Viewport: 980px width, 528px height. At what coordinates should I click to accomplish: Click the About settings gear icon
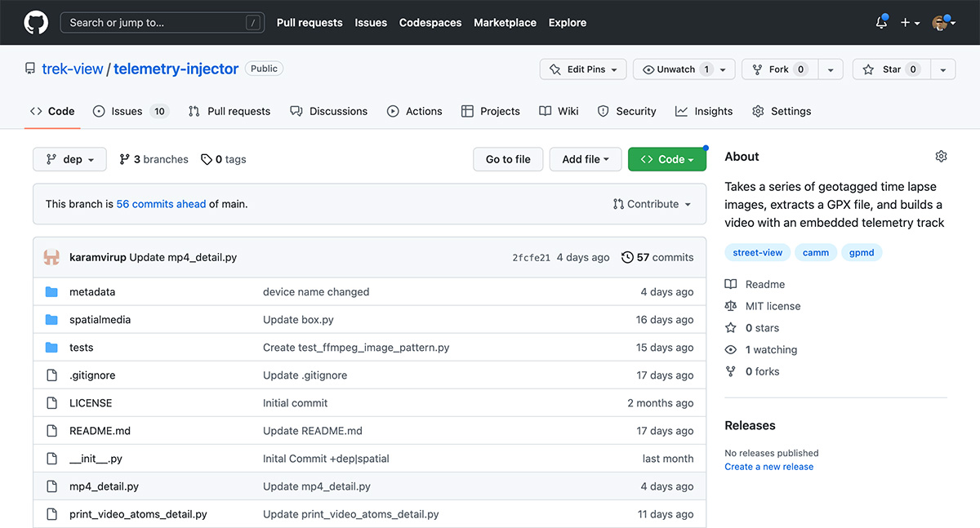[x=941, y=157]
